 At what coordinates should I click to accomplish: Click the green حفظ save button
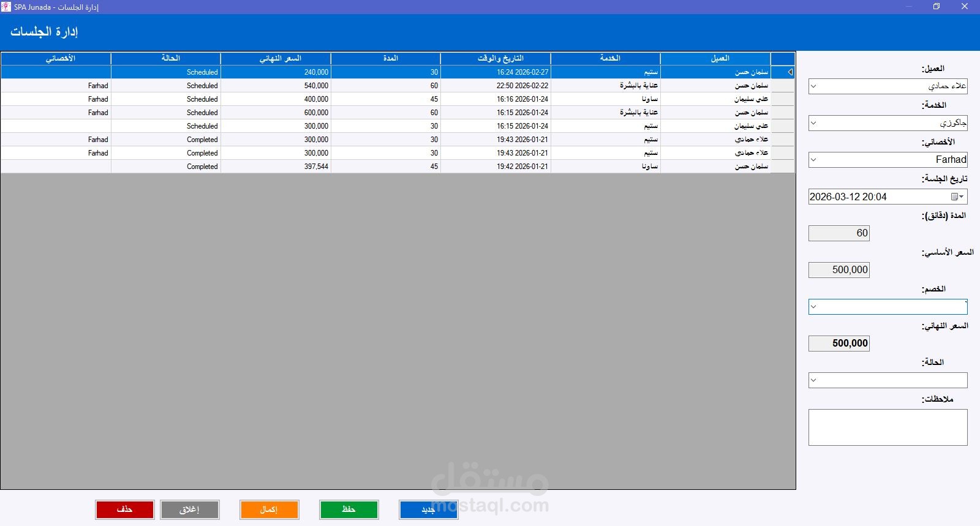[349, 509]
